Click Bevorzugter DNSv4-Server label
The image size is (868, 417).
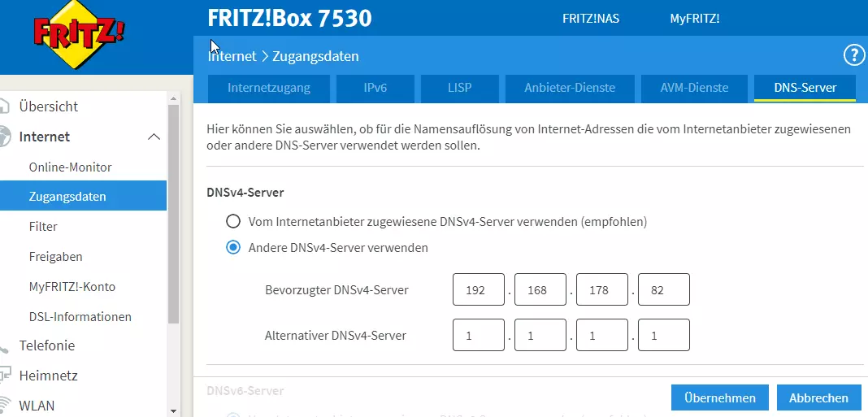coord(336,289)
